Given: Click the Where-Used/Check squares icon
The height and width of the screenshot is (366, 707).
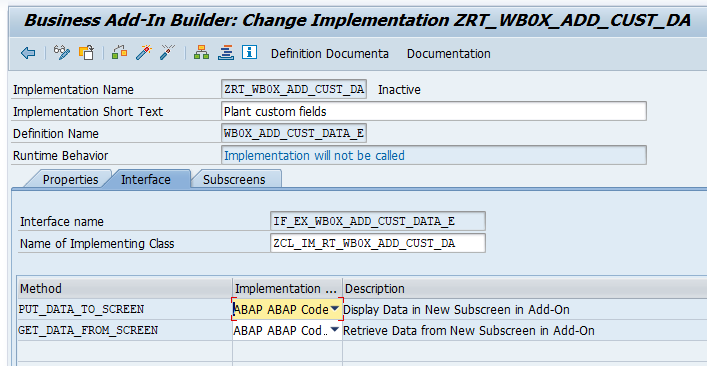Looking at the screenshot, I should pyautogui.click(x=119, y=53).
